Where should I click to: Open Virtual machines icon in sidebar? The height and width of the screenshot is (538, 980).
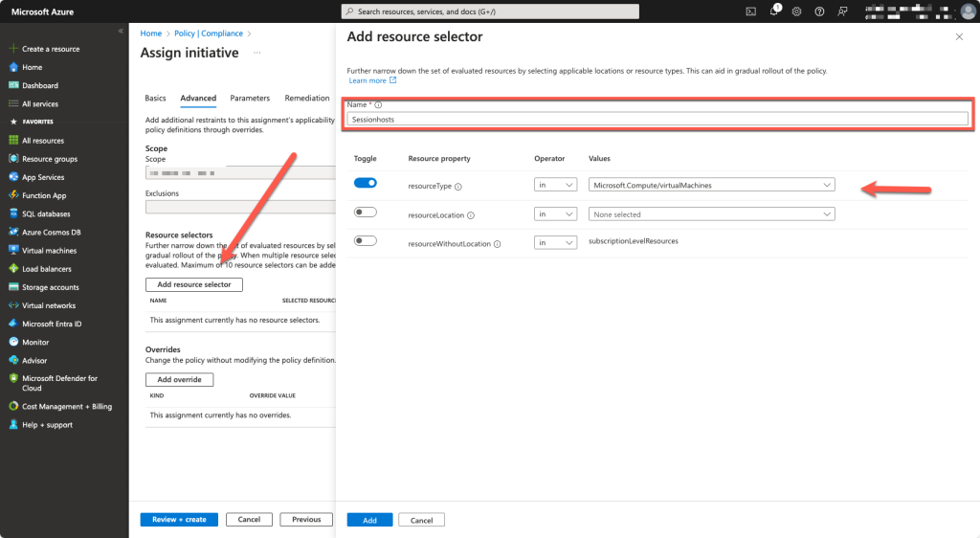pos(13,250)
